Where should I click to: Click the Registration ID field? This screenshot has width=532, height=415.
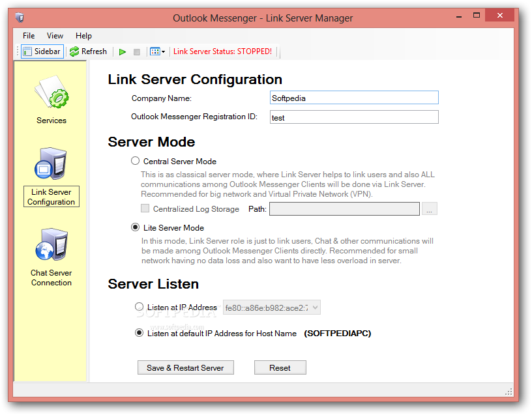tap(354, 117)
